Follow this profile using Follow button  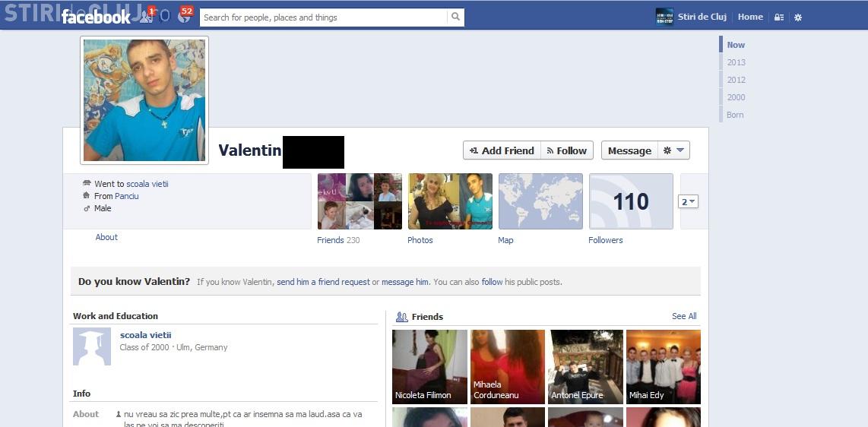coord(566,150)
